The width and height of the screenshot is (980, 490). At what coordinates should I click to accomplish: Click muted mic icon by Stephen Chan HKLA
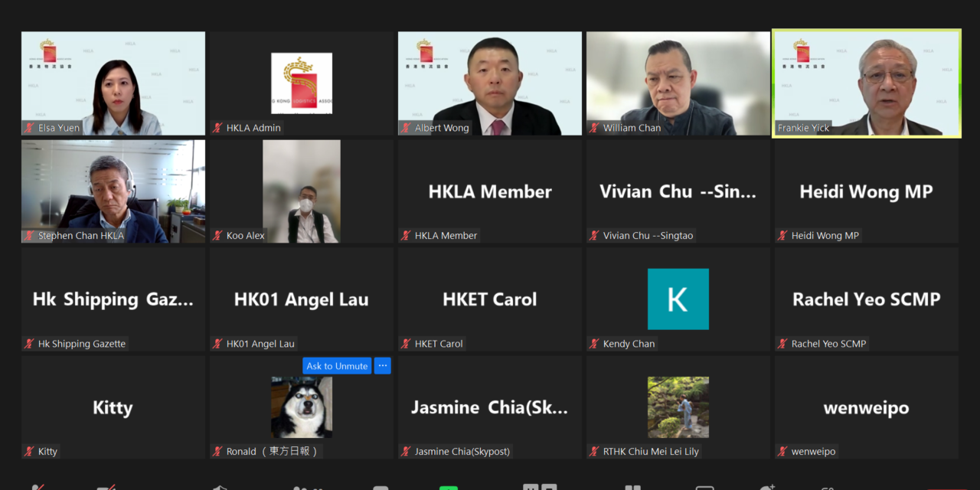[x=30, y=236]
